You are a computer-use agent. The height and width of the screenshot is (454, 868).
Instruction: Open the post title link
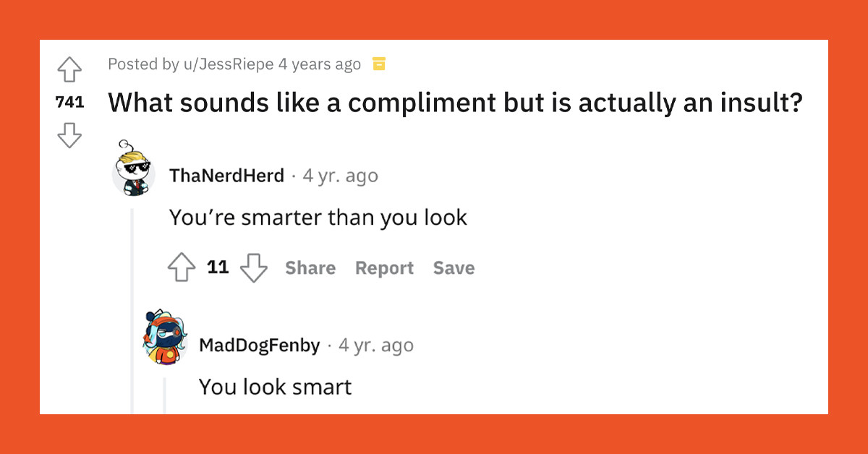click(454, 102)
